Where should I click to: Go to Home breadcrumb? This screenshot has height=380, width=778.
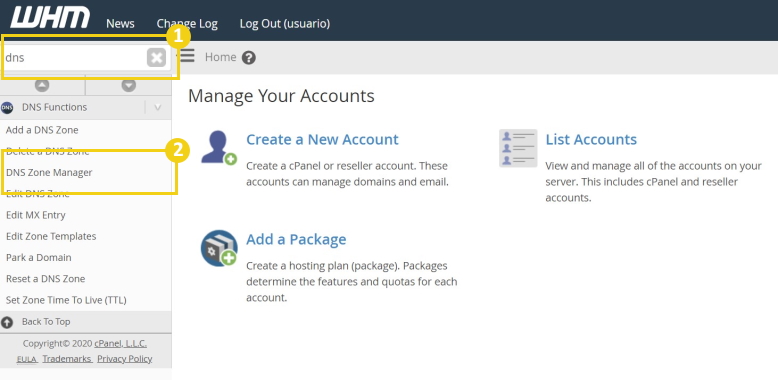(220, 57)
